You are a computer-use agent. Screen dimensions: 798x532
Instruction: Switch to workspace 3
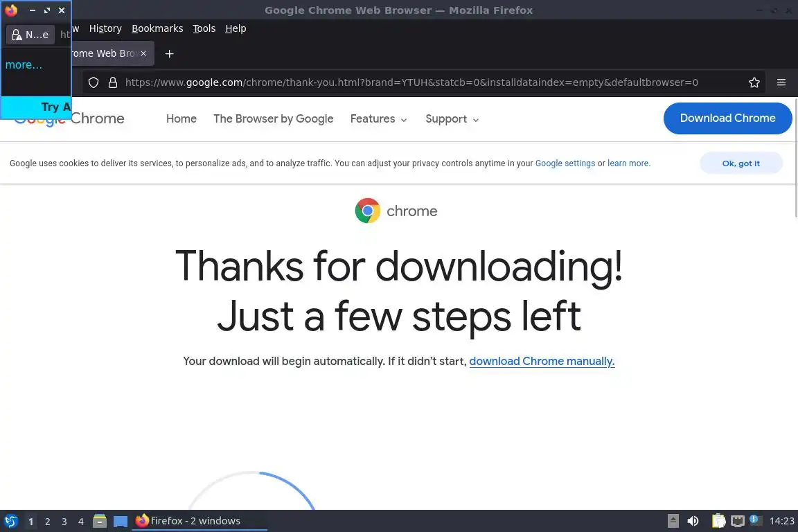64,522
